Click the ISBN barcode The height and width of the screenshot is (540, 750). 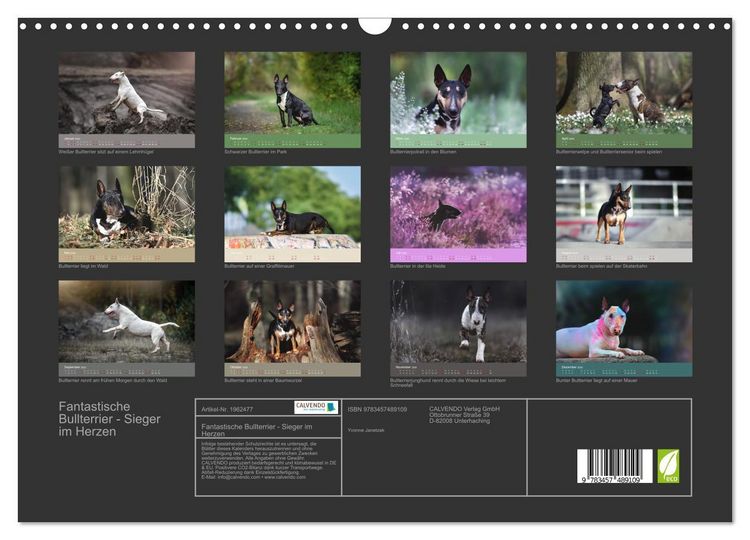(615, 466)
